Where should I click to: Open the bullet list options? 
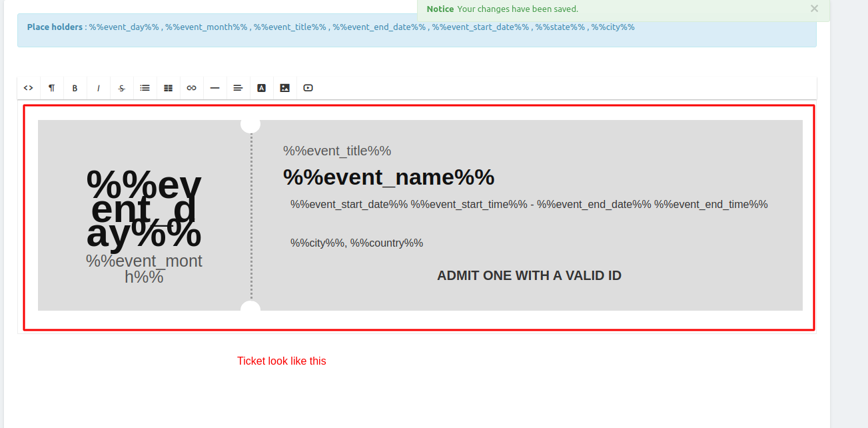(145, 88)
